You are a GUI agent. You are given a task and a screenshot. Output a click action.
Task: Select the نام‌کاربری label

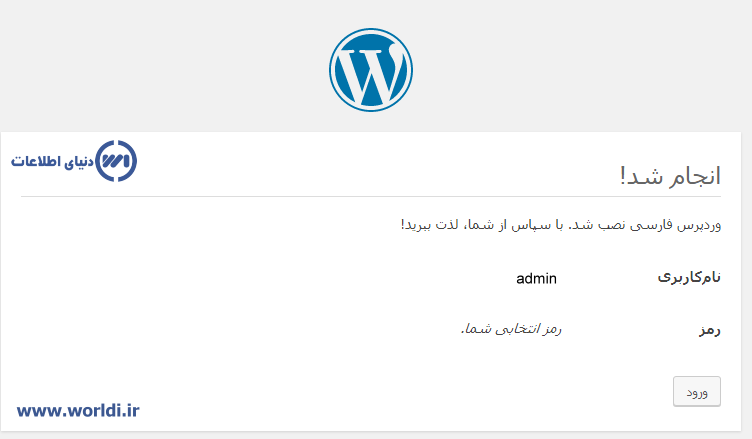click(689, 278)
